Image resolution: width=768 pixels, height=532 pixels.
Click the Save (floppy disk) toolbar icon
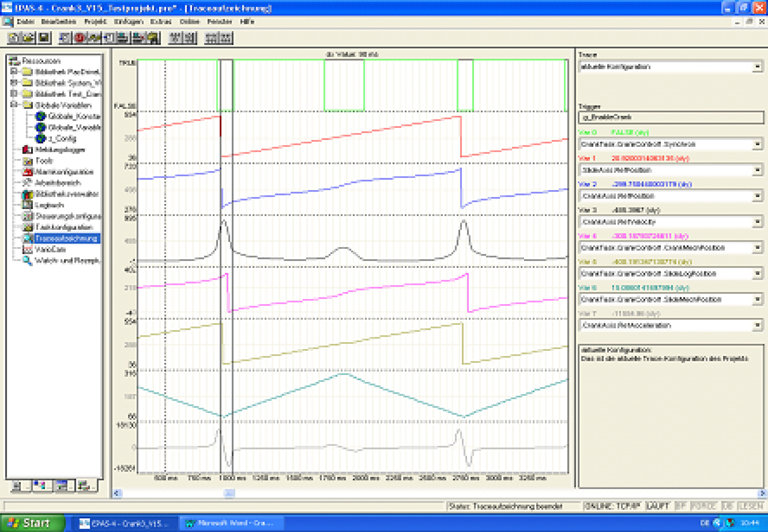(x=44, y=38)
